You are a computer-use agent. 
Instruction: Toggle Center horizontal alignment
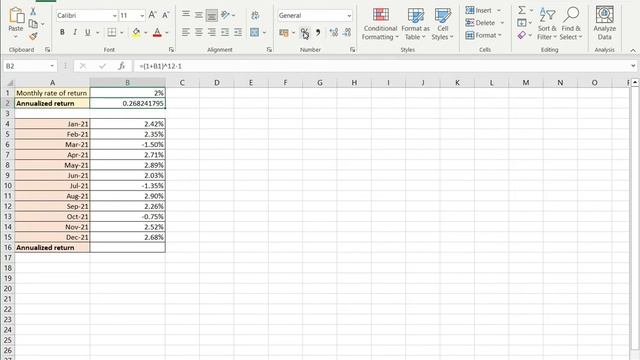[199, 32]
